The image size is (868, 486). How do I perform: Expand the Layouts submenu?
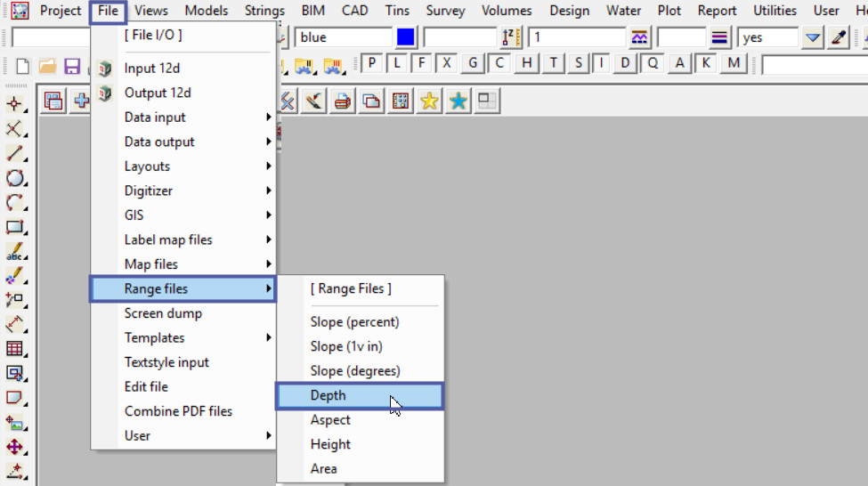click(x=183, y=166)
